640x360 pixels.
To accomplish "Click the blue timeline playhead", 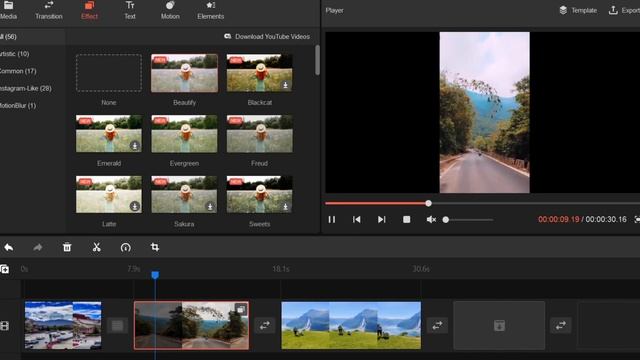I will click(x=155, y=275).
